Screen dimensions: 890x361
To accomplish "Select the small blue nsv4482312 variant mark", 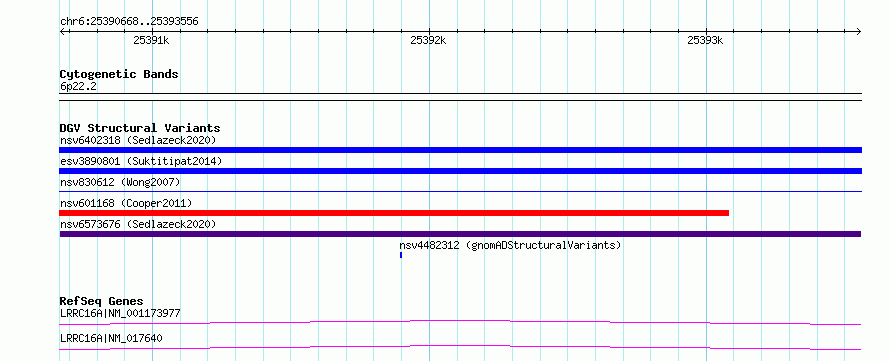I will (401, 255).
